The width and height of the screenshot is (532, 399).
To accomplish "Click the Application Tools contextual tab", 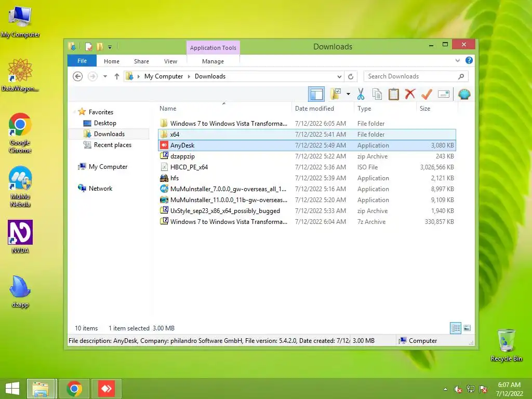I will (x=213, y=47).
